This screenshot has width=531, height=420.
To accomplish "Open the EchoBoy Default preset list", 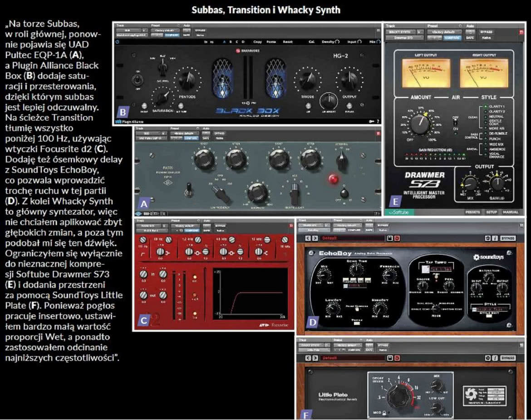I will (352, 238).
